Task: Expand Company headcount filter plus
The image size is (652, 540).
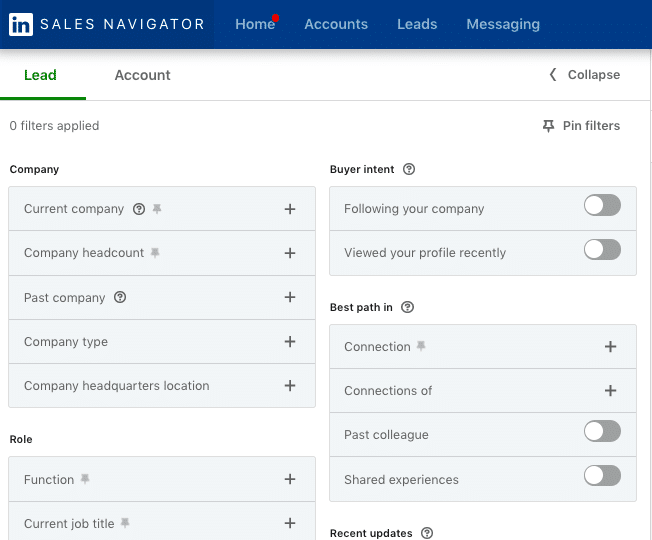Action: pyautogui.click(x=290, y=253)
